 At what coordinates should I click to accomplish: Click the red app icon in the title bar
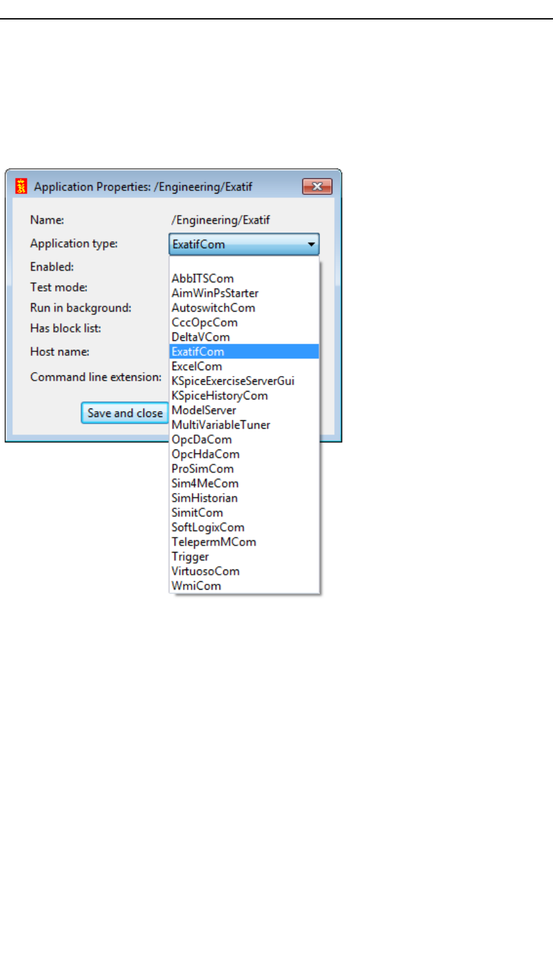(21, 186)
